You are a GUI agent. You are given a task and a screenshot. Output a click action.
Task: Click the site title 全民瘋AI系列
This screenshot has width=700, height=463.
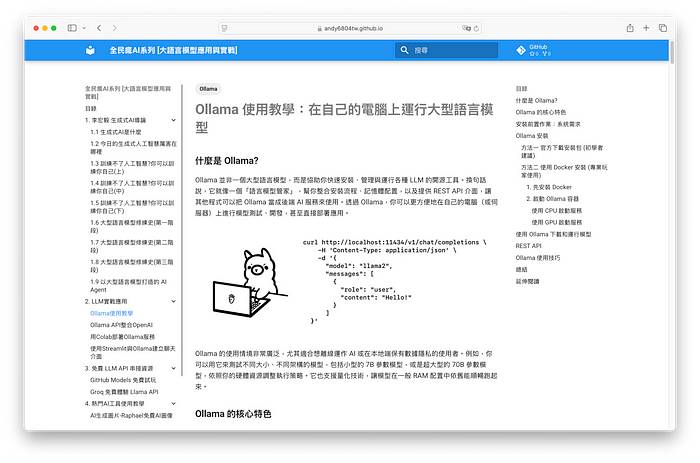tap(174, 50)
